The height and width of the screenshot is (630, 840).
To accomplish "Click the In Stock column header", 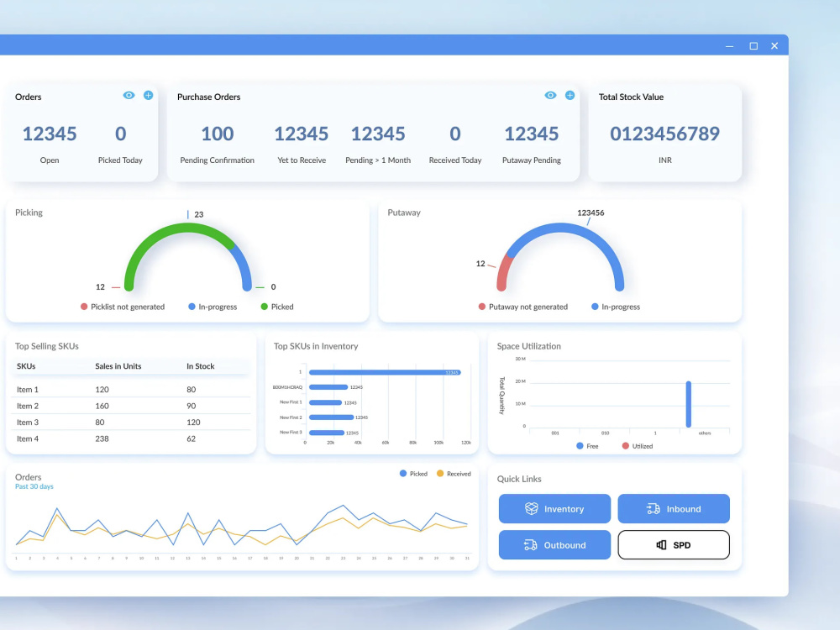I will 201,366.
